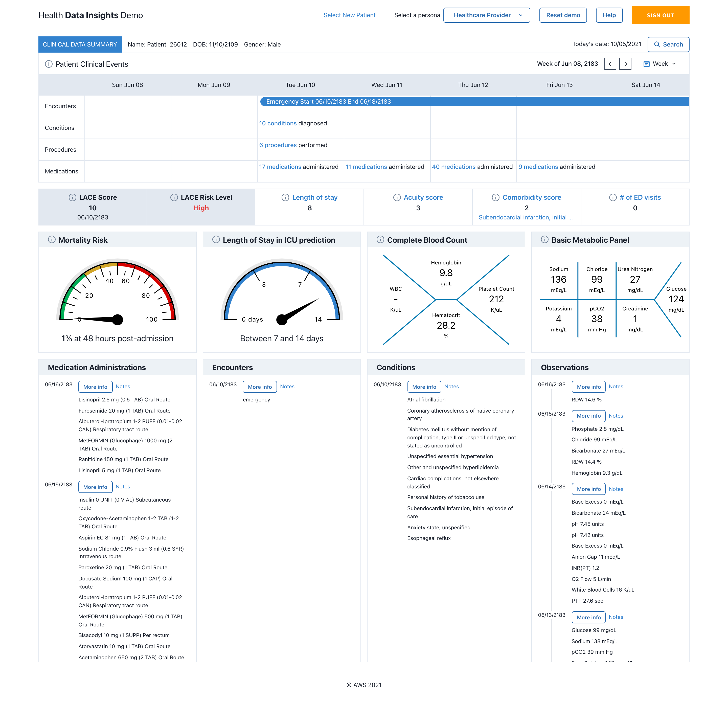The image size is (728, 701).
Task: Click info icon beside Acuity score
Action: click(x=397, y=197)
